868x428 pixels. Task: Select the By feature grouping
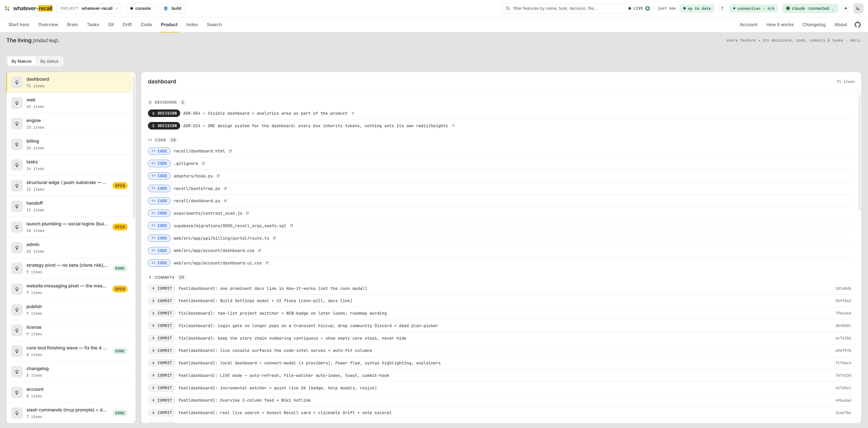[22, 61]
